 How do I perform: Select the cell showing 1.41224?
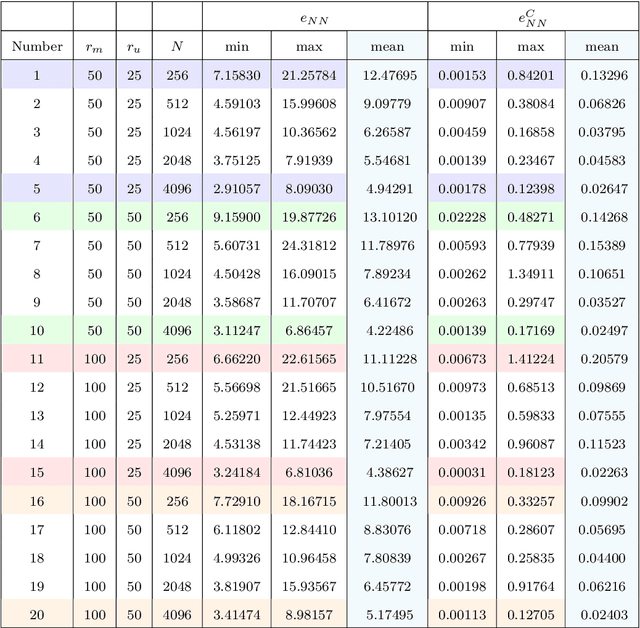531,358
